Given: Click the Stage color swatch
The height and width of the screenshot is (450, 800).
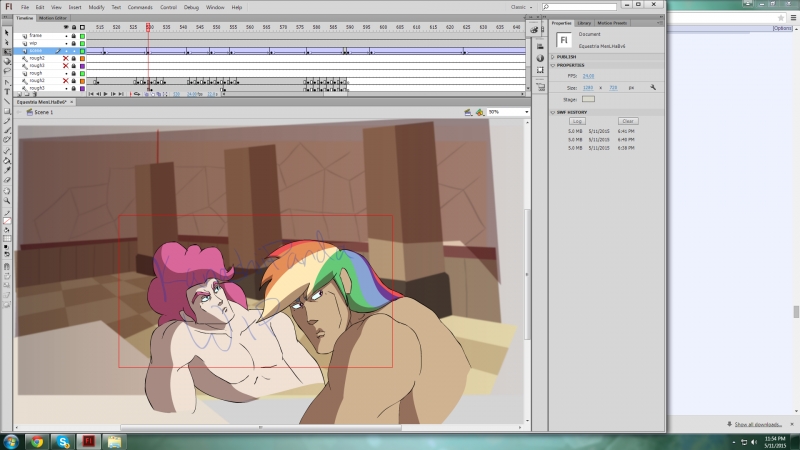Looking at the screenshot, I should (x=588, y=99).
